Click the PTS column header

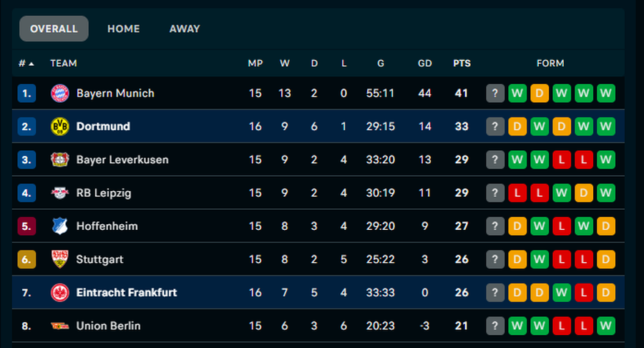[x=462, y=63]
